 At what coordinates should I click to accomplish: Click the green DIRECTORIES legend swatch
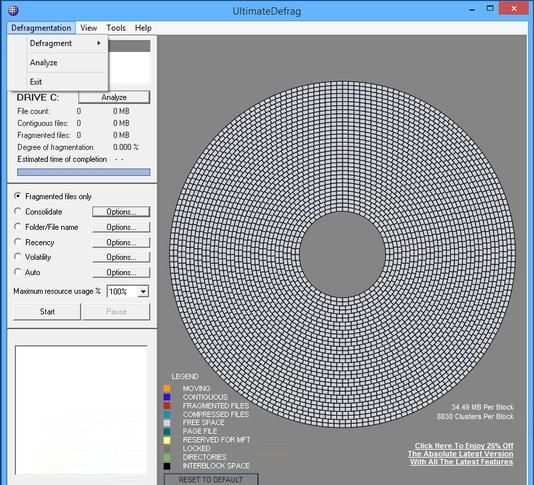(x=167, y=457)
